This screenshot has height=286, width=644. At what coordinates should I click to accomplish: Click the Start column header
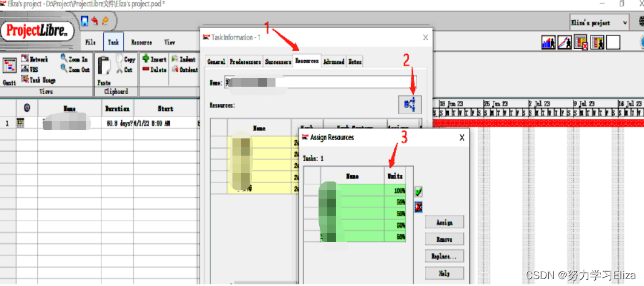pos(165,109)
